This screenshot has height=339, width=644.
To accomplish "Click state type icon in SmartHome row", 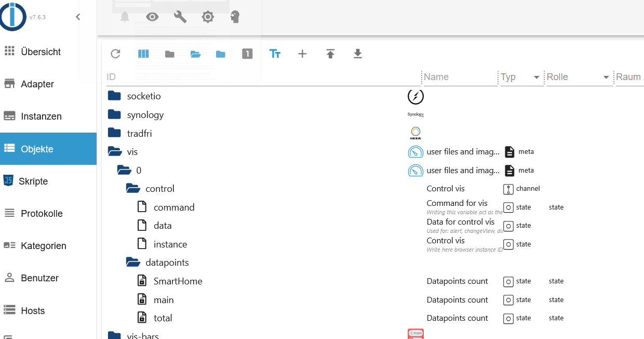I will (508, 281).
